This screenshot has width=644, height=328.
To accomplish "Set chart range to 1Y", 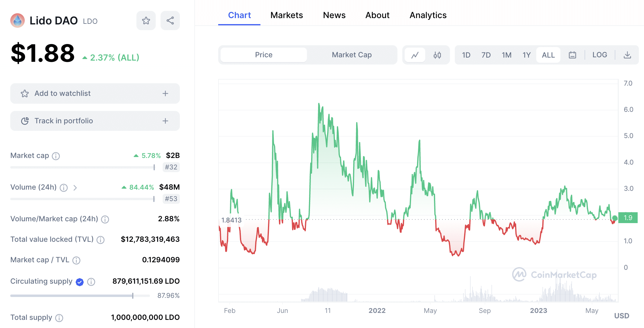I will point(527,55).
